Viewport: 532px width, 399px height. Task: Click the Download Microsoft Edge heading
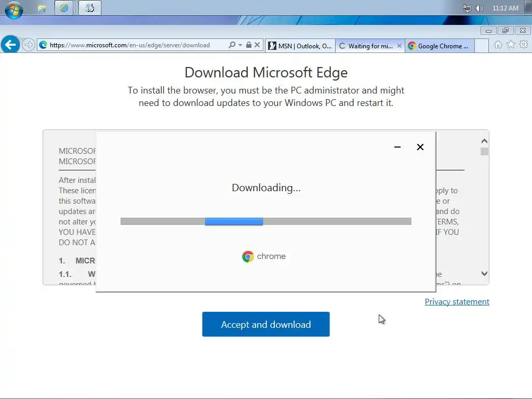266,73
